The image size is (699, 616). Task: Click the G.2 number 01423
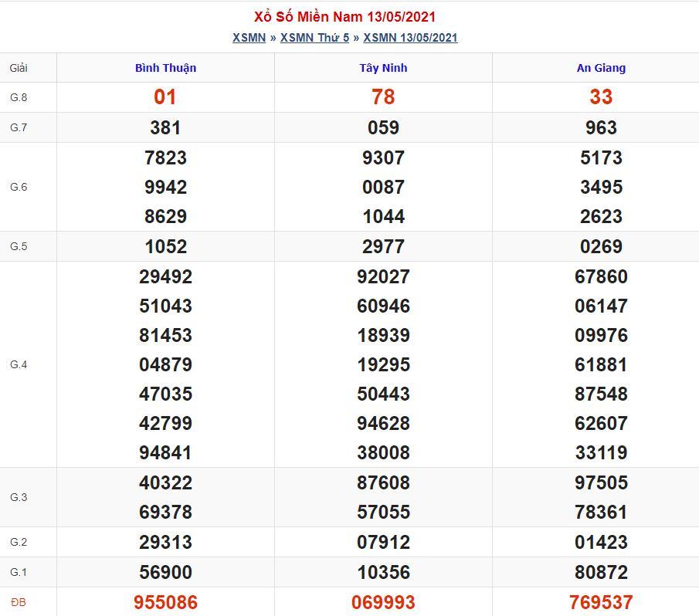pyautogui.click(x=601, y=543)
